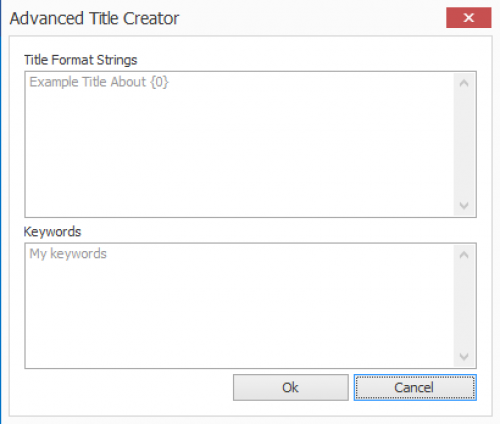This screenshot has height=424, width=500.
Task: Close the Advanced Title Creator dialog
Action: 468,18
